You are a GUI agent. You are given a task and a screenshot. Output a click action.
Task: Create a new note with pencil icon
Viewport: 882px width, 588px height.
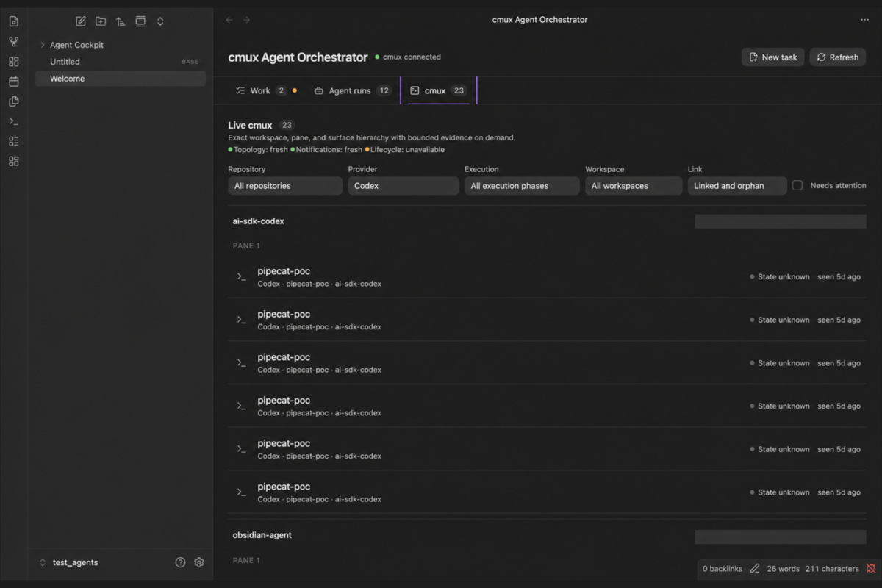81,21
